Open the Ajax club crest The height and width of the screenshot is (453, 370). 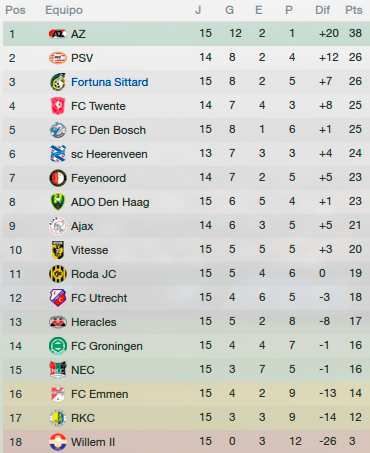(57, 226)
